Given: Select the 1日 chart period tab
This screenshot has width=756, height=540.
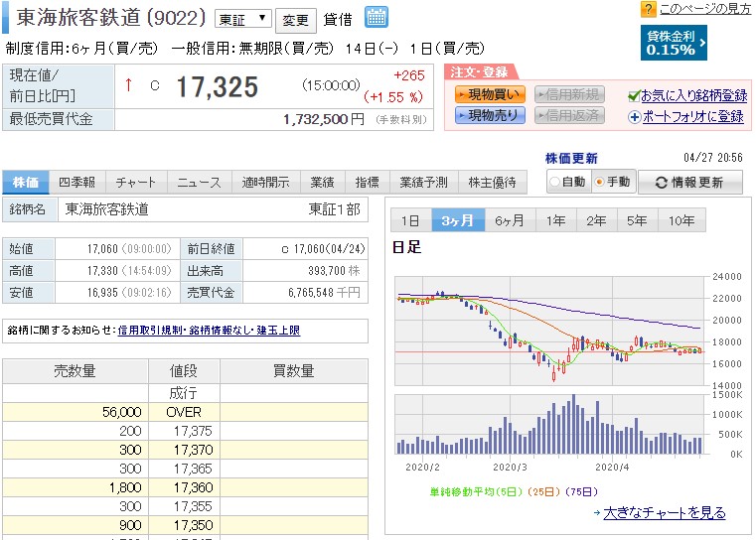Looking at the screenshot, I should [411, 220].
